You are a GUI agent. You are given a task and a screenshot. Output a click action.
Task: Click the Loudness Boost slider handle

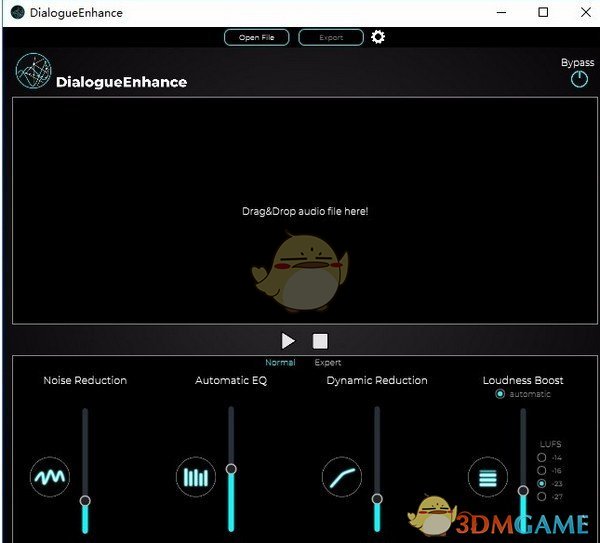pyautogui.click(x=523, y=491)
